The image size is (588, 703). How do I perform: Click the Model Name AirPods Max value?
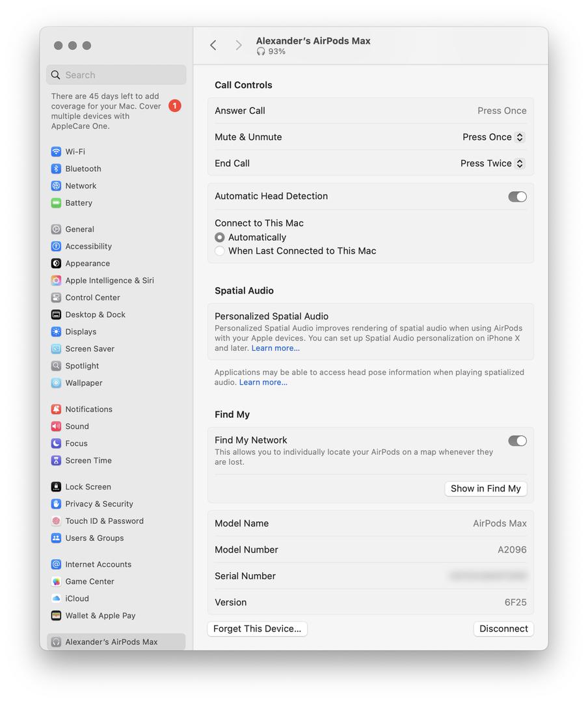pyautogui.click(x=500, y=523)
